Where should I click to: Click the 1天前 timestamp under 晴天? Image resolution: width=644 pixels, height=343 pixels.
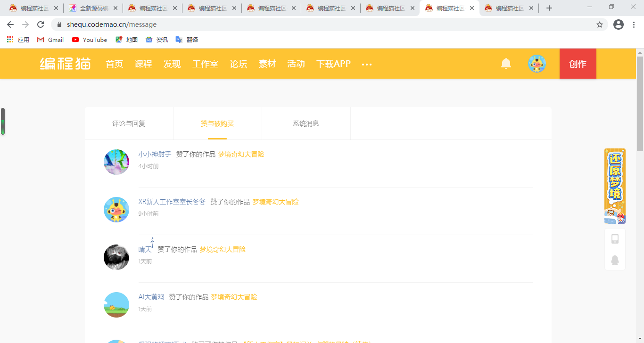[145, 261]
